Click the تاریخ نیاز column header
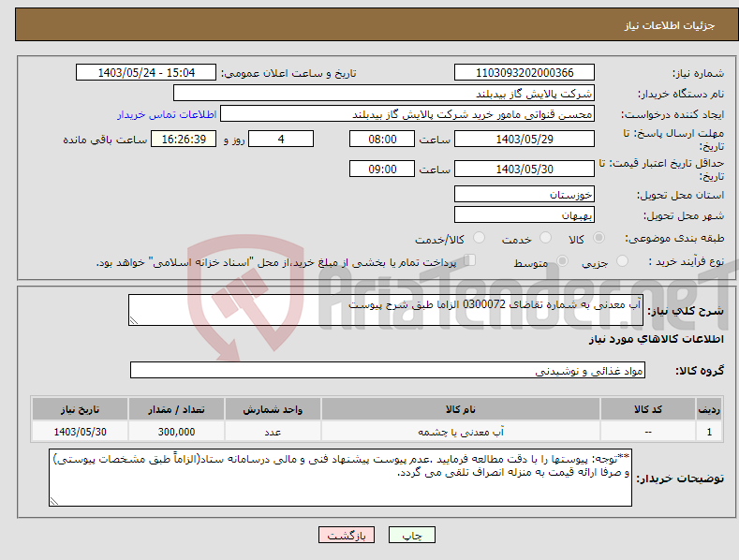Image resolution: width=739 pixels, height=560 pixels. (x=81, y=409)
